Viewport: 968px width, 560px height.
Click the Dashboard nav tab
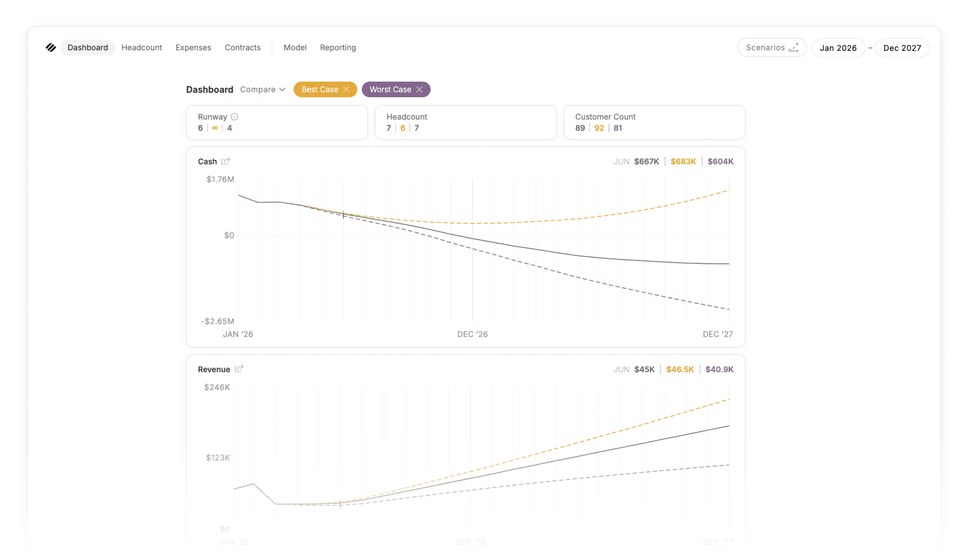click(88, 48)
